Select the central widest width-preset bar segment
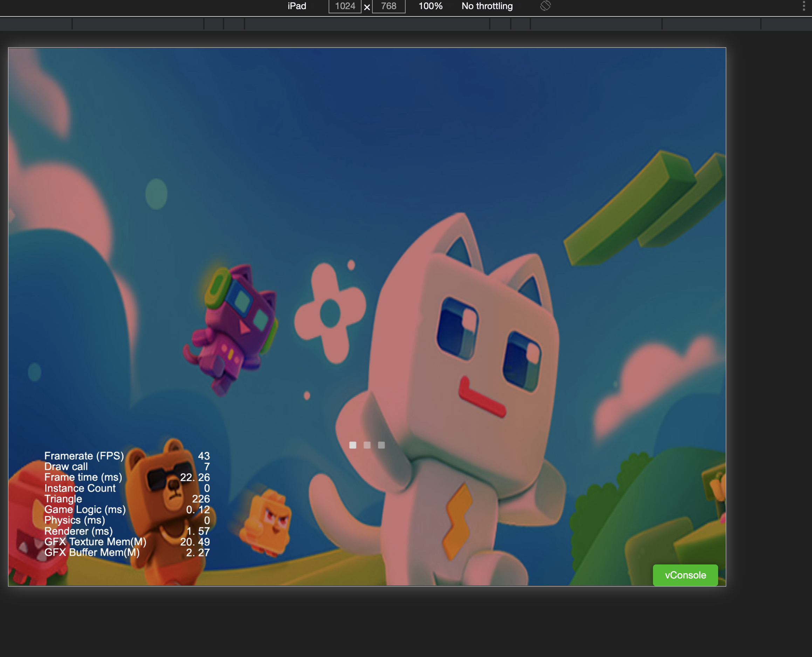The image size is (812, 657). click(367, 24)
